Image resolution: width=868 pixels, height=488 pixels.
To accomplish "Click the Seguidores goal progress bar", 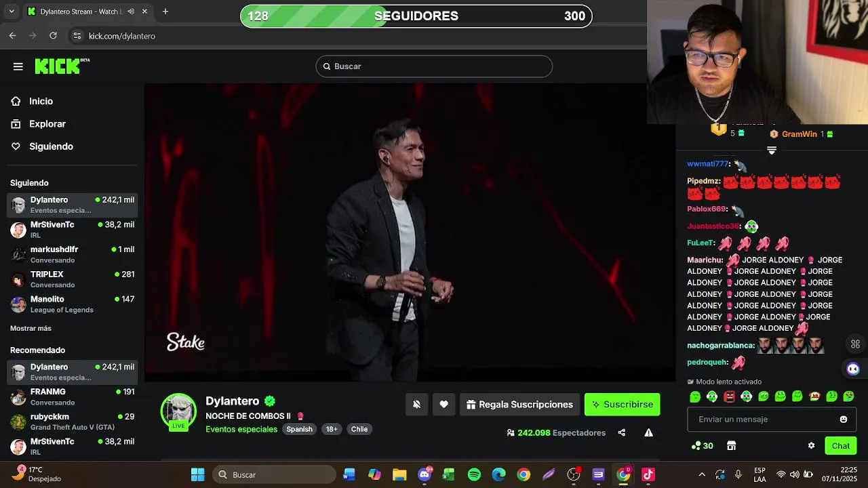I will 416,16.
